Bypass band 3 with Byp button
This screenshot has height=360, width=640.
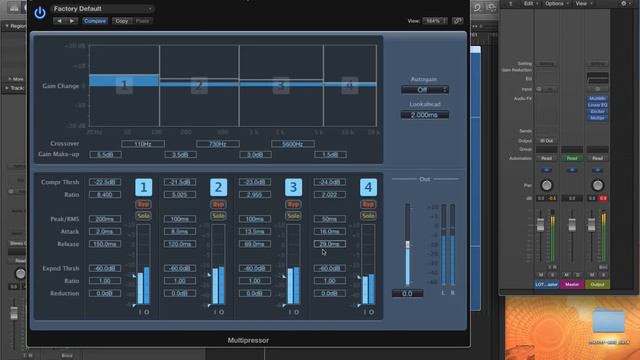pyautogui.click(x=293, y=204)
